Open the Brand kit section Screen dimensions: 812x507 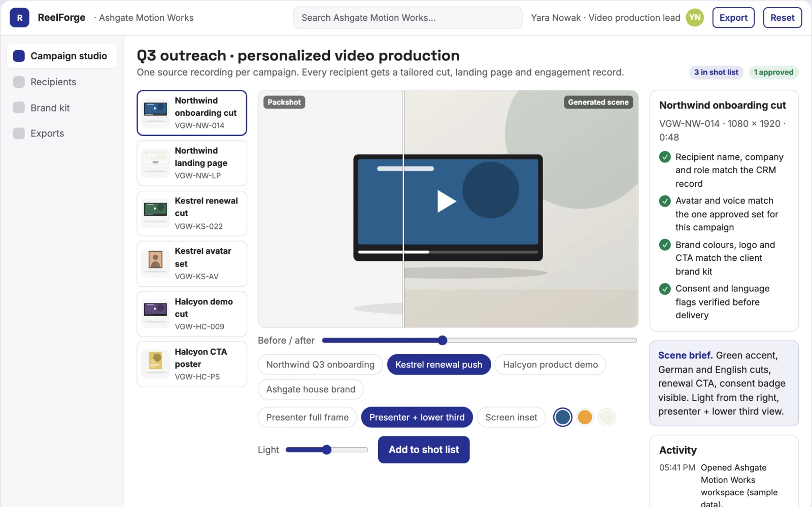(x=62, y=108)
